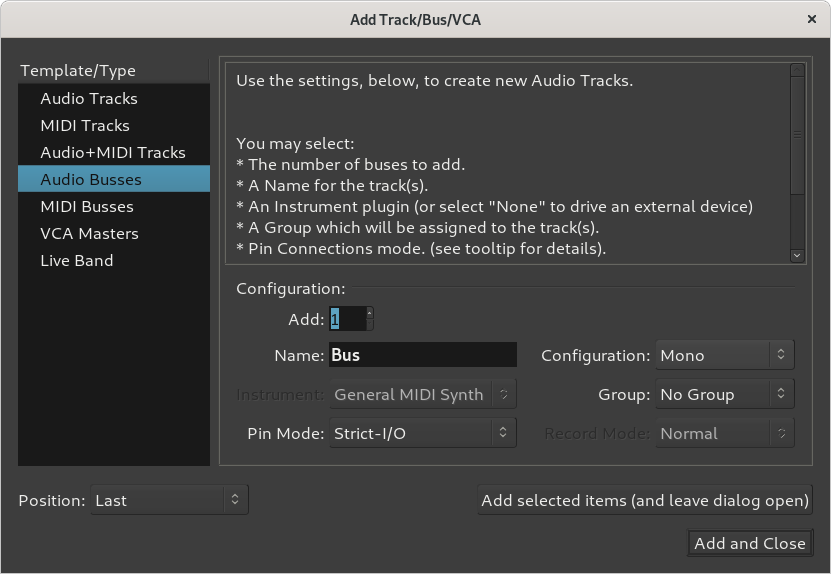Close the Add Track/Bus/VCA dialog
Viewport: 831px width, 574px height.
[x=813, y=19]
